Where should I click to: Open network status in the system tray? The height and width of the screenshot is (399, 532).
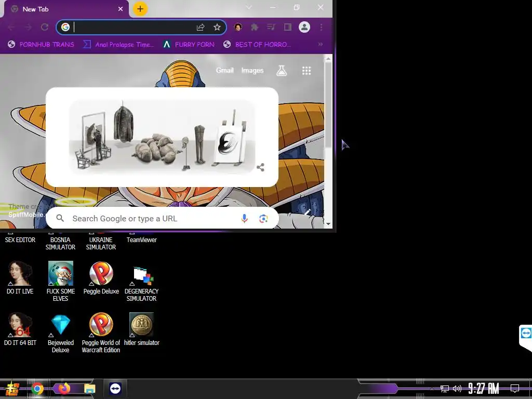[x=445, y=389]
